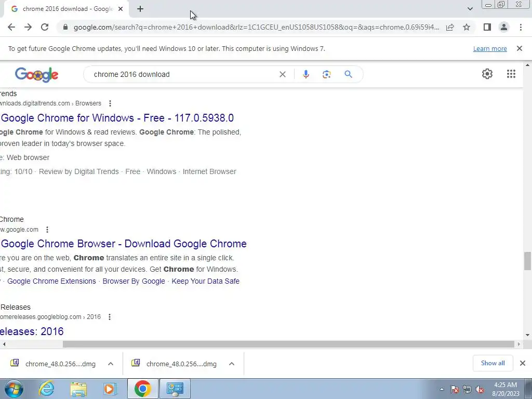Open Action Center flag icon

(x=455, y=390)
